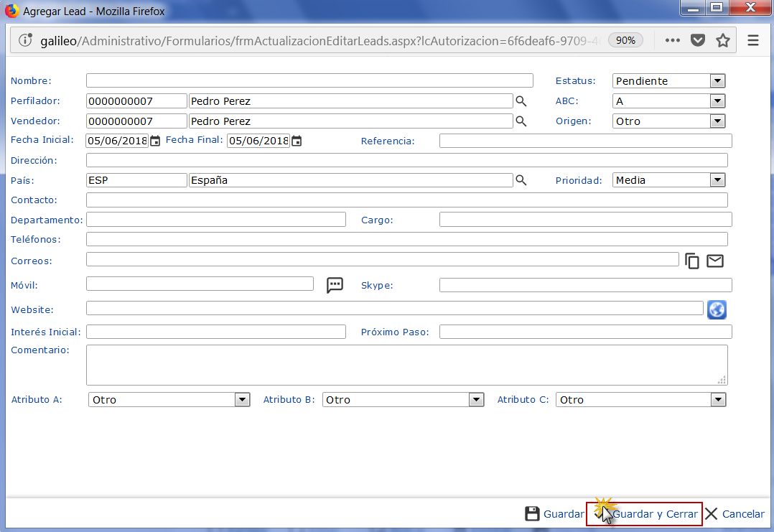
Task: Focus the Nombre input field
Action: click(309, 80)
